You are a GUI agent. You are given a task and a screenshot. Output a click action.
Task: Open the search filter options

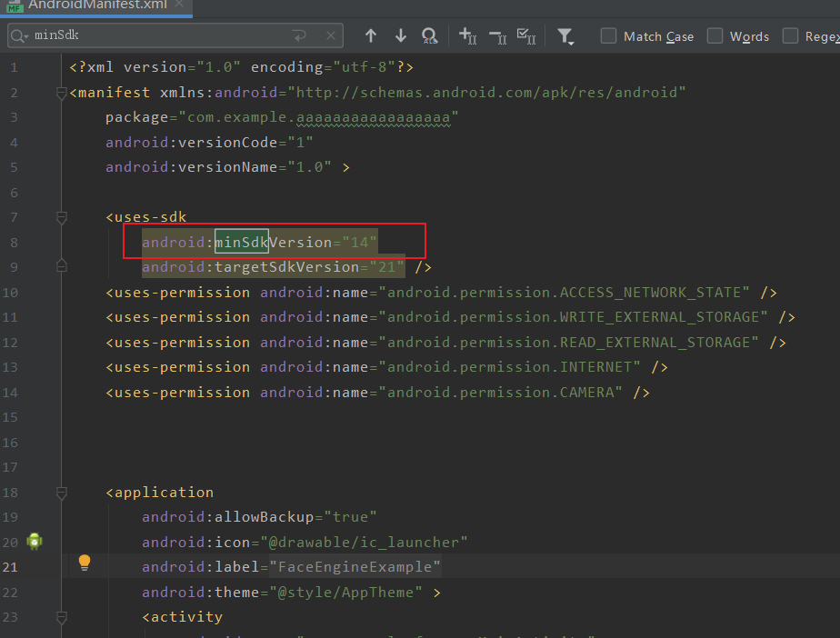tap(565, 35)
